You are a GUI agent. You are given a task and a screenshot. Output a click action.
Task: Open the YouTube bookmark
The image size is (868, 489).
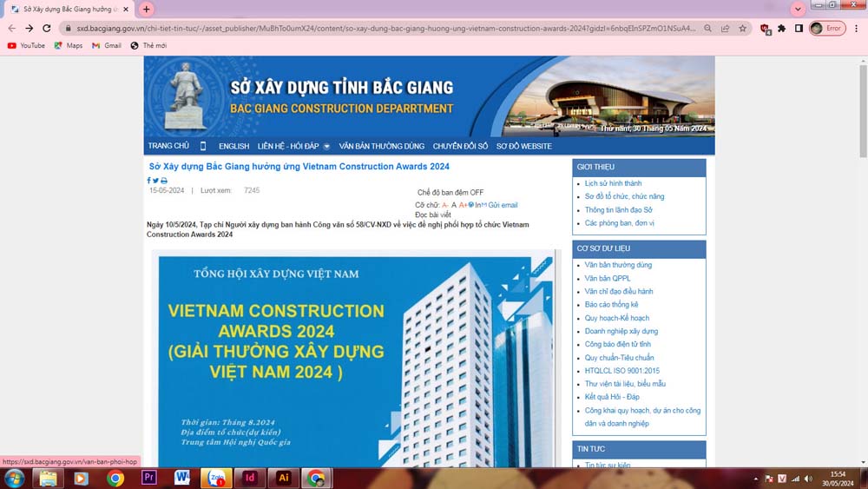27,45
